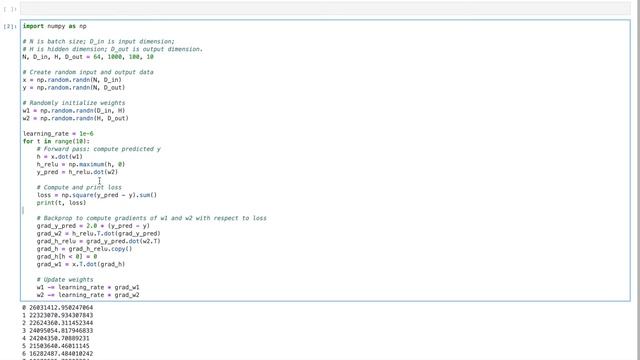The width and height of the screenshot is (640, 360).
Task: Click the line 'h = x.dot(w1)'
Action: click(x=60, y=157)
